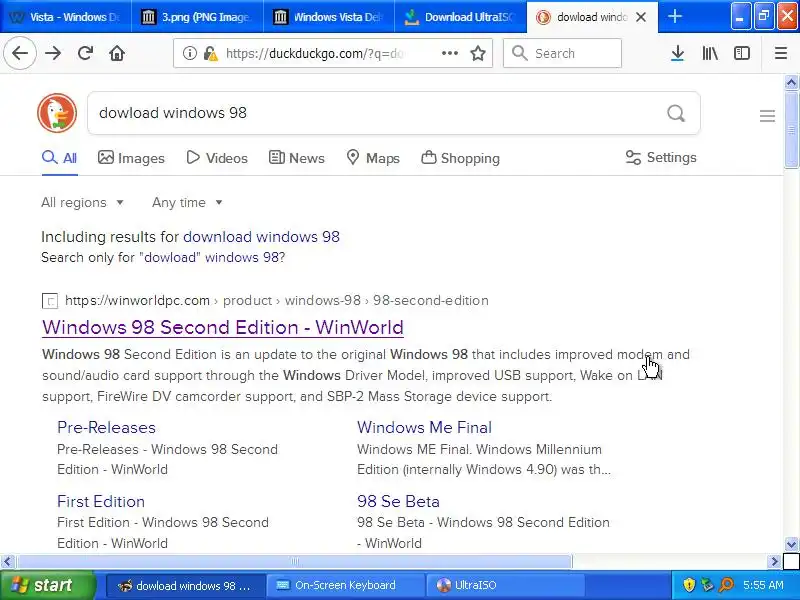Click the vertical scrollbar thumb
The width and height of the screenshot is (800, 600).
point(791,129)
